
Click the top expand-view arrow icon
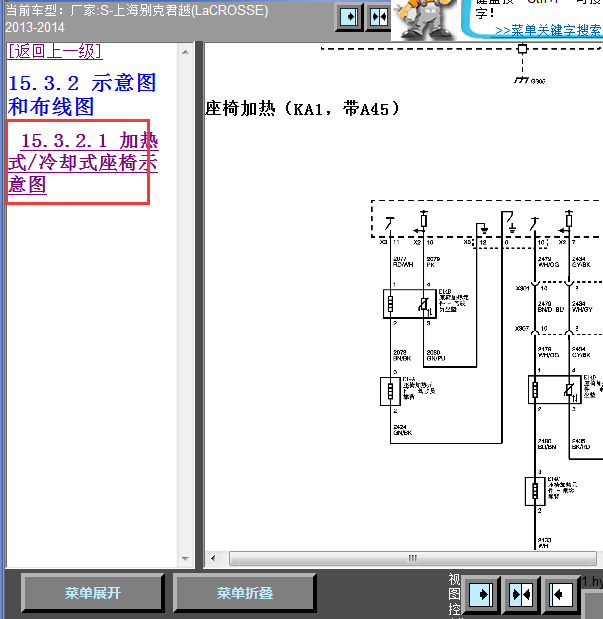point(349,17)
